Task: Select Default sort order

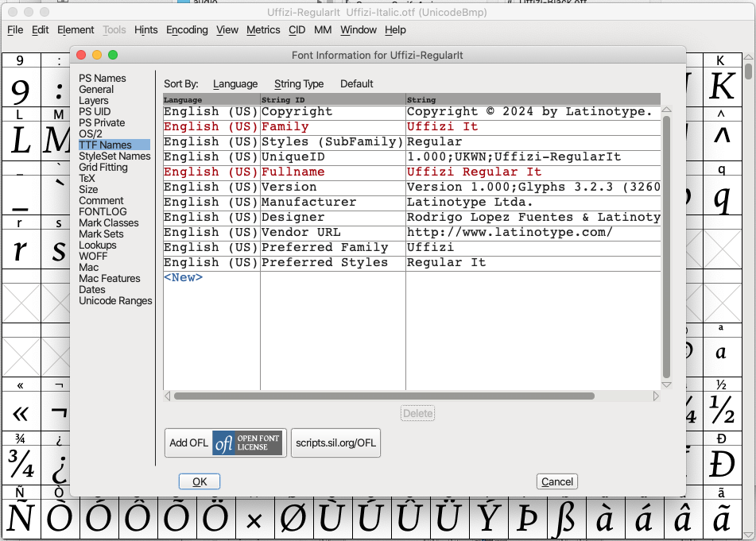Action: (357, 84)
